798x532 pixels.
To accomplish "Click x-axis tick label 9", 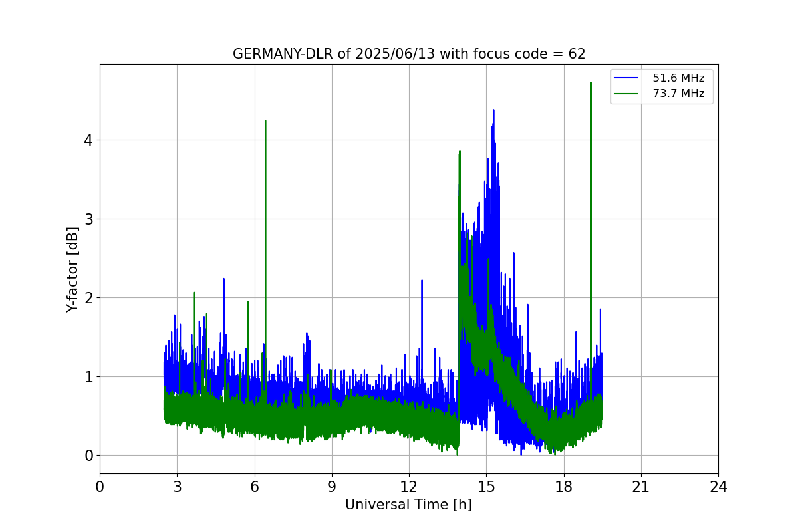I will (x=332, y=487).
